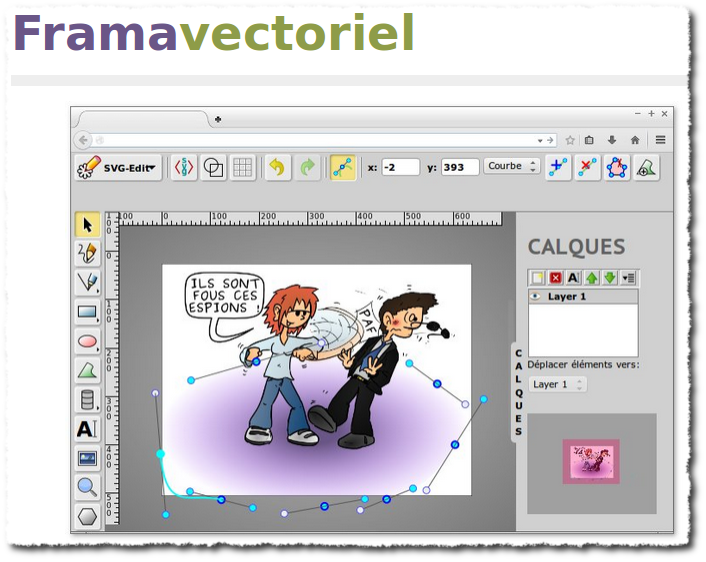Click the Delete layer red X
706x562 pixels.
555,277
